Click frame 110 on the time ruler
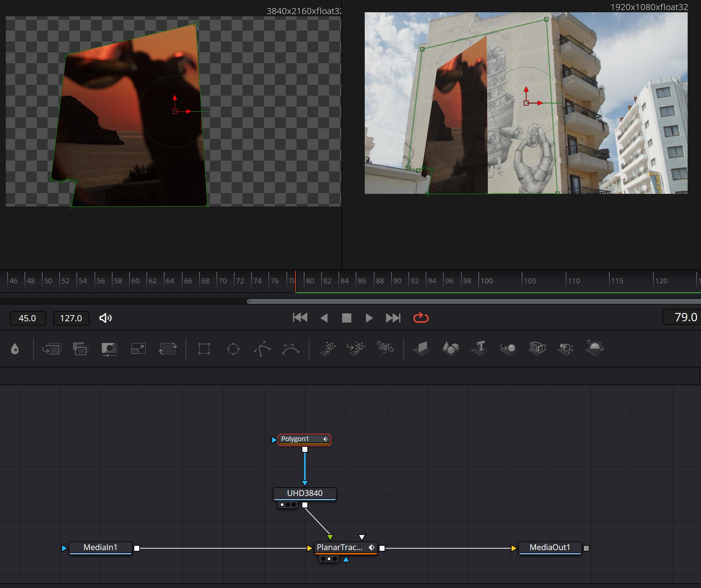 pyautogui.click(x=574, y=281)
